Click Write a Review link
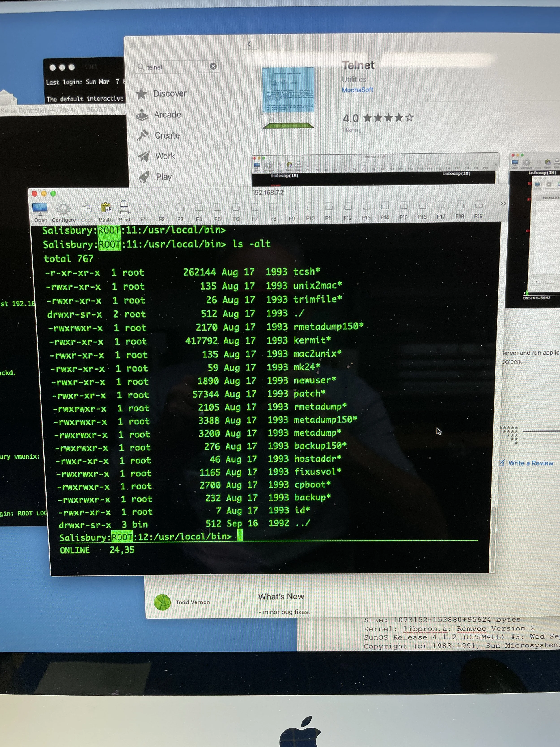 pyautogui.click(x=530, y=463)
